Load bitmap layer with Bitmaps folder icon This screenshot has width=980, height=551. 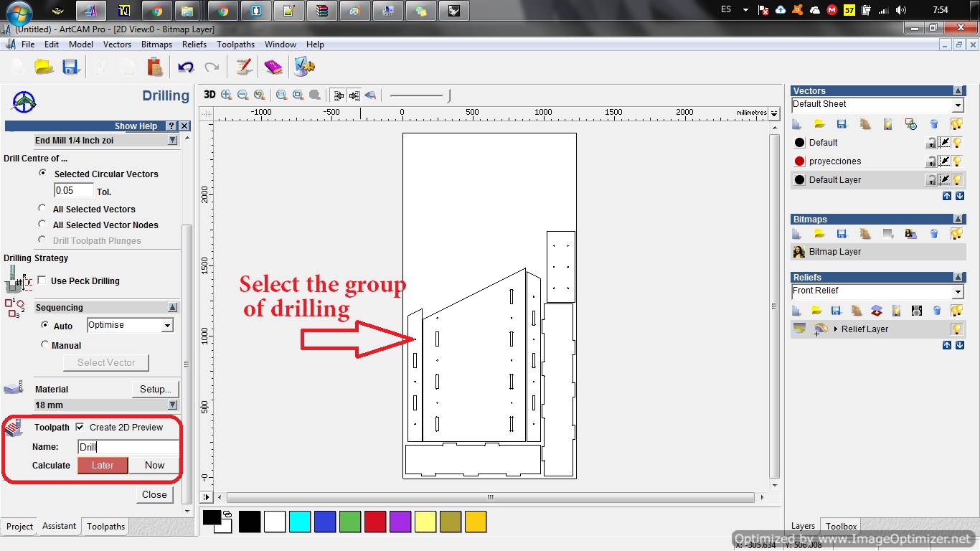tap(820, 234)
